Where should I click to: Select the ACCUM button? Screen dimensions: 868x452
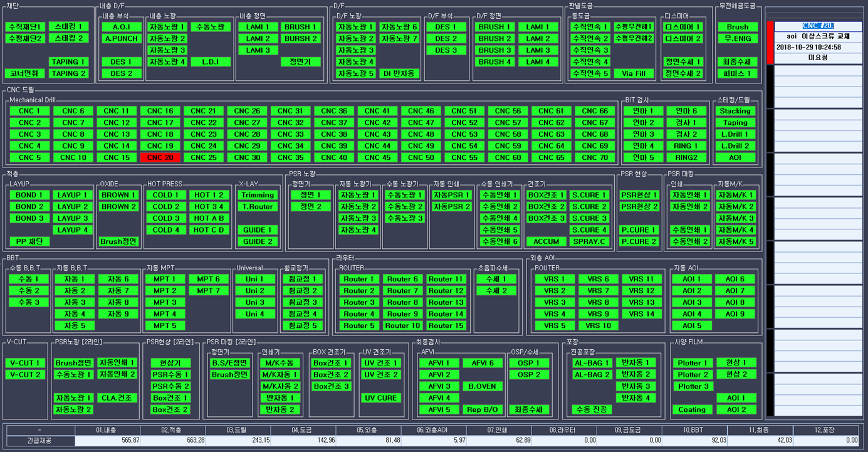click(x=546, y=241)
